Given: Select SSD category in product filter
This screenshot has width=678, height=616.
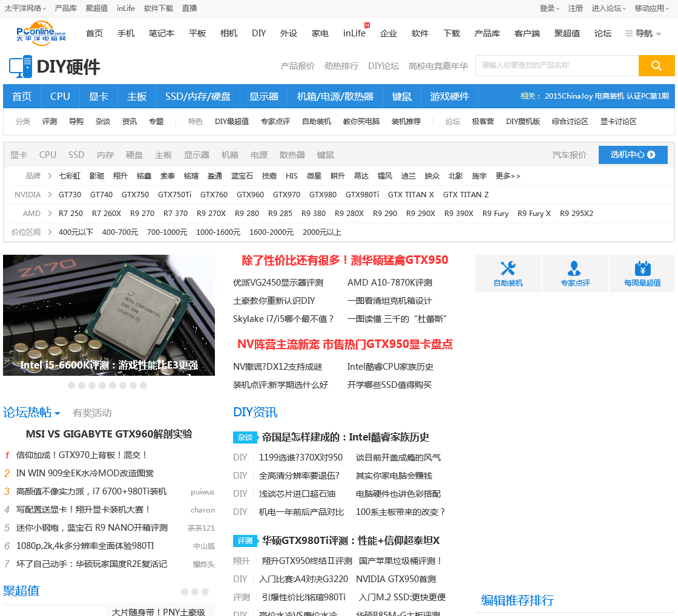Looking at the screenshot, I should click(76, 155).
